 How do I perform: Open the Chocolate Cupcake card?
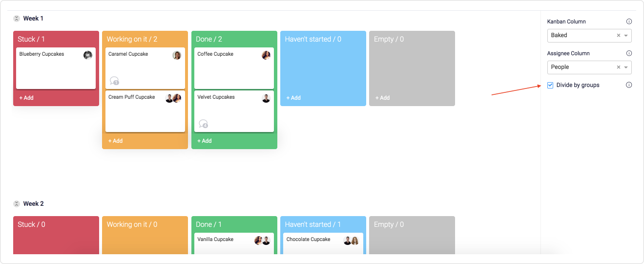point(323,243)
